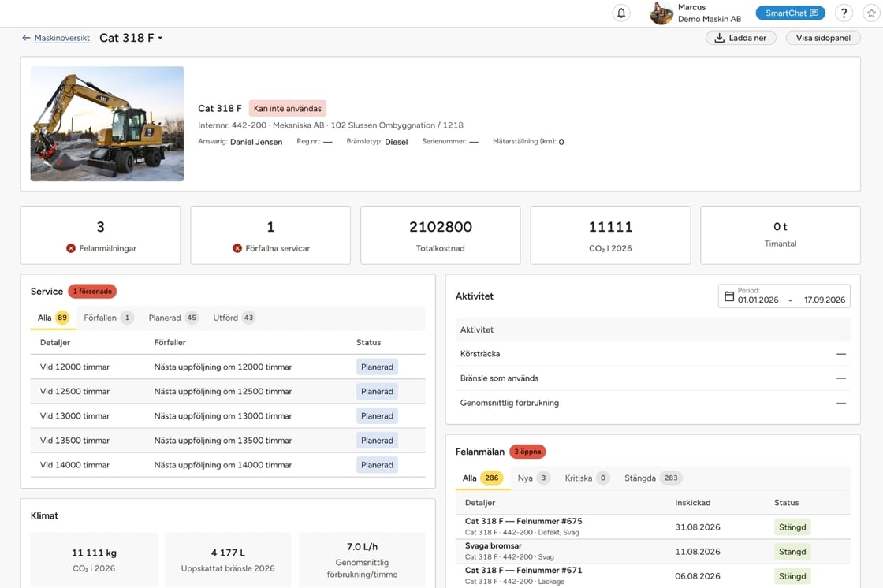This screenshot has width=883, height=588.
Task: Open the CO₂ i 2026 summary card
Action: pos(610,235)
